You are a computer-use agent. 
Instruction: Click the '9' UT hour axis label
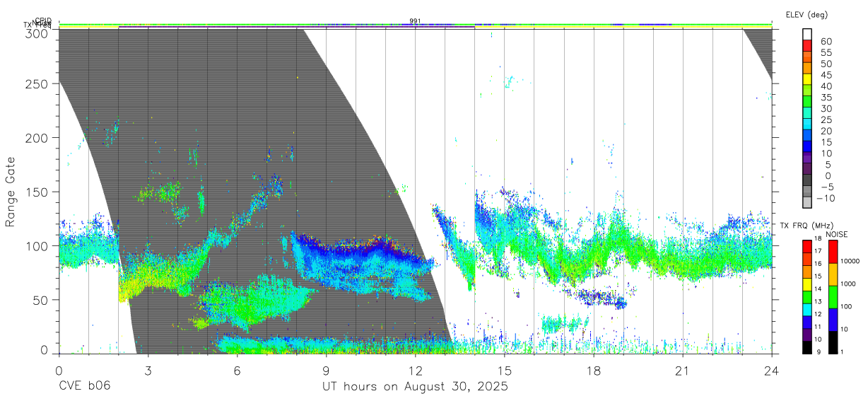326,371
